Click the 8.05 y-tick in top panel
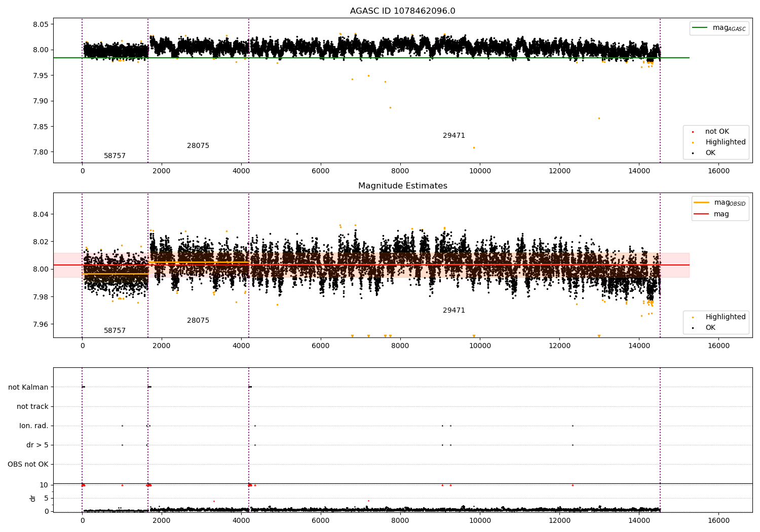The width and height of the screenshot is (760, 532). pos(41,25)
